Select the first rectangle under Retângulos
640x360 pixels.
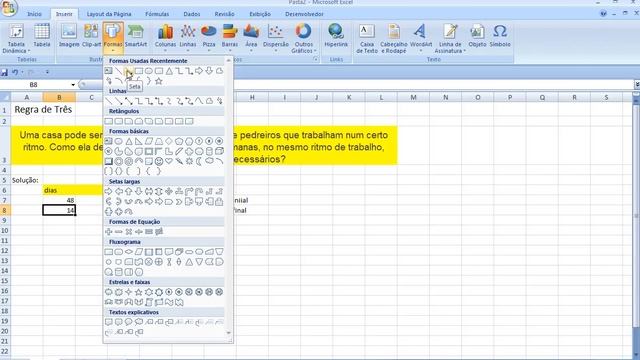tap(109, 121)
